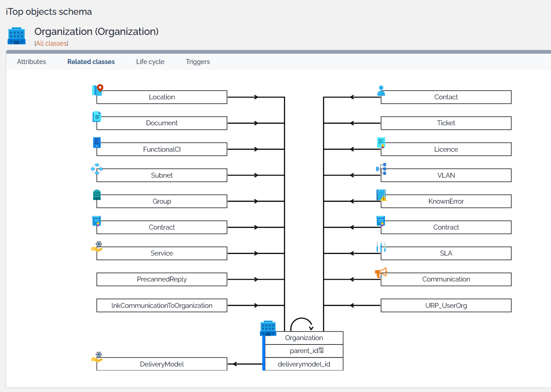Click the Location map pin icon

97,90
